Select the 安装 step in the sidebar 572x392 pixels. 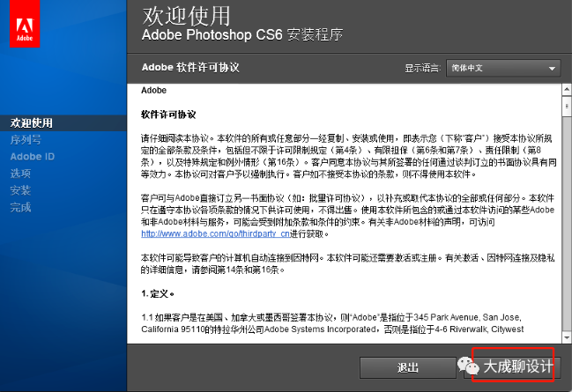[x=20, y=190]
